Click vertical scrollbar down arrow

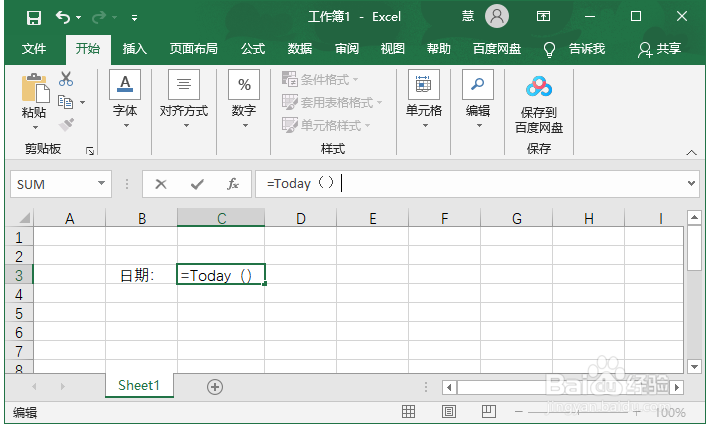pyautogui.click(x=694, y=366)
